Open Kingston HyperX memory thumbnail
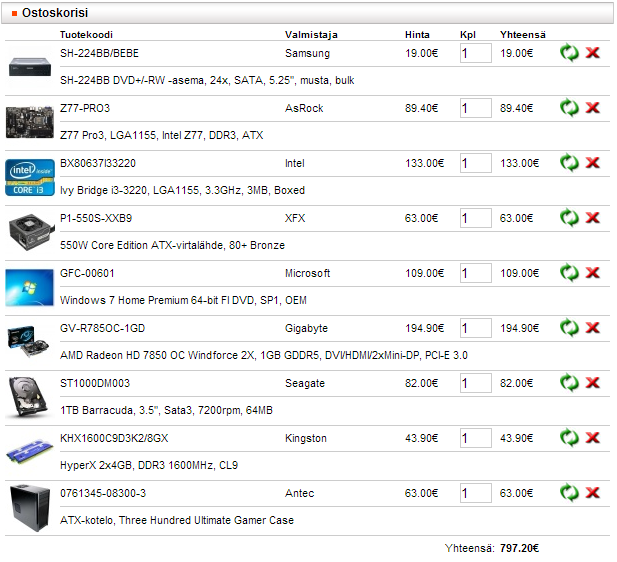 pos(30,450)
